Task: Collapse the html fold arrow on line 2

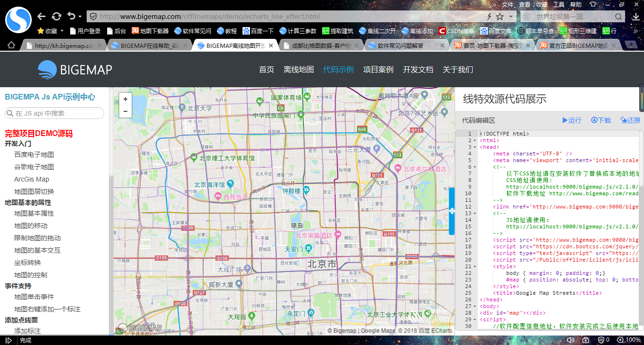Action: (x=474, y=140)
